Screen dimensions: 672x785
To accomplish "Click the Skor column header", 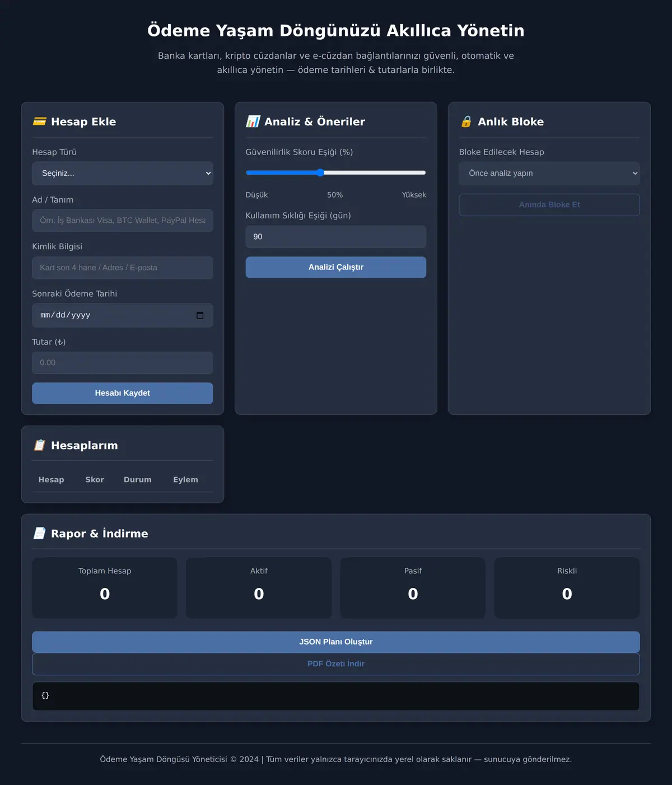I will [x=95, y=480].
